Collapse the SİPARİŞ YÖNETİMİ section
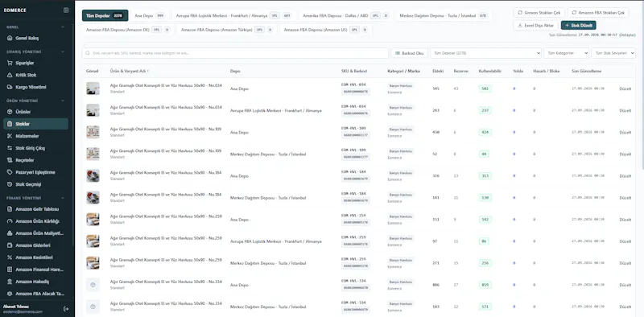 coord(63,52)
